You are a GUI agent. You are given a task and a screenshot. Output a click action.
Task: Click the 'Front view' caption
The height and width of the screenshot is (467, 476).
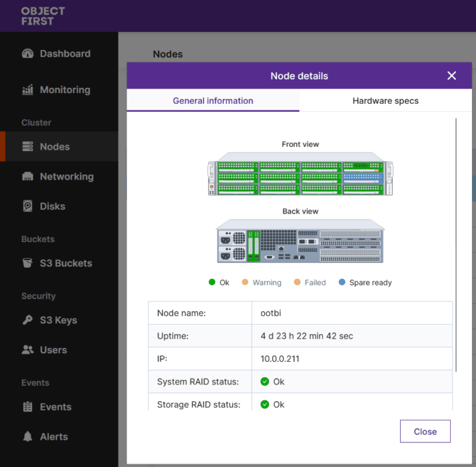pos(300,144)
